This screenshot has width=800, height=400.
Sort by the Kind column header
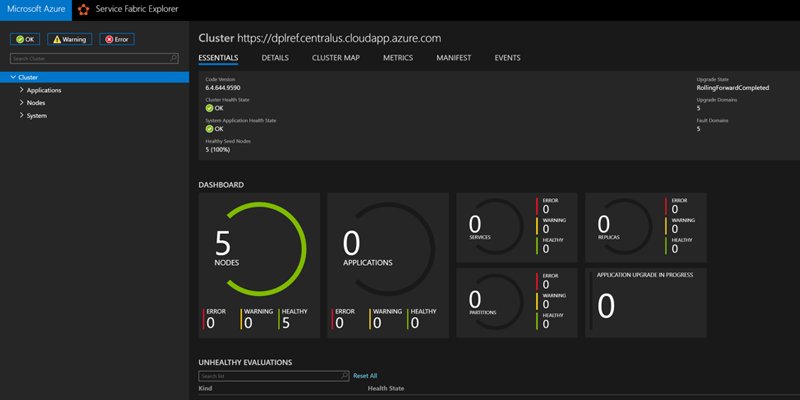coord(205,389)
